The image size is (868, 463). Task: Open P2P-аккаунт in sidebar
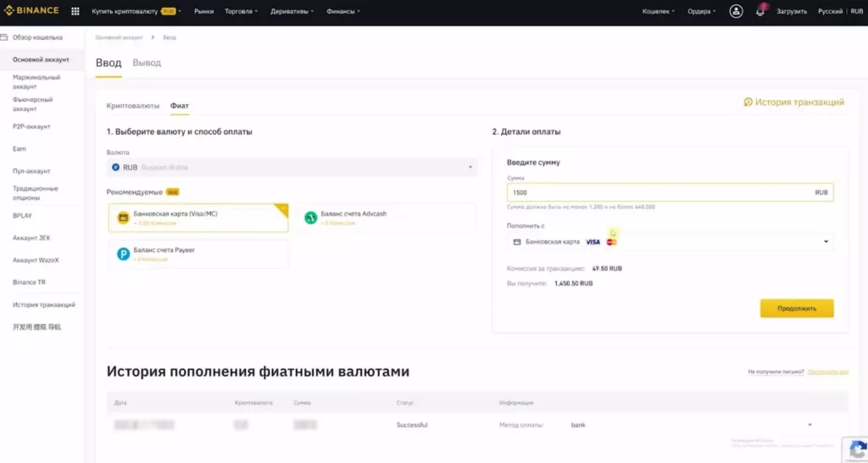point(31,127)
